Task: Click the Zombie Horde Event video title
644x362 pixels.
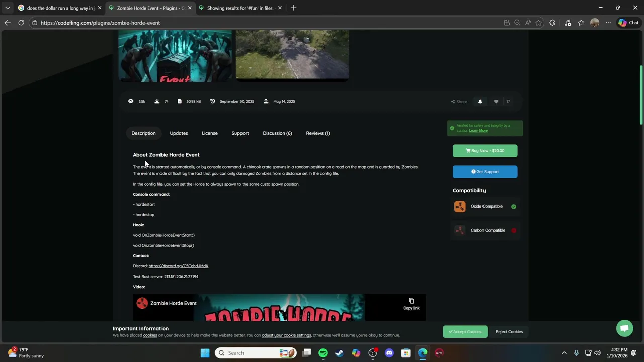Action: click(174, 303)
